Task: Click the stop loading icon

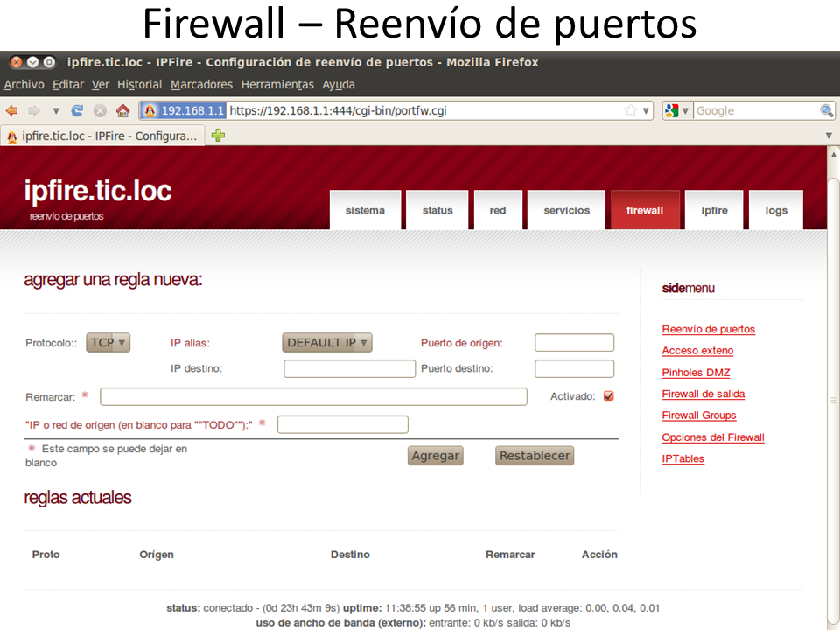Action: (100, 111)
